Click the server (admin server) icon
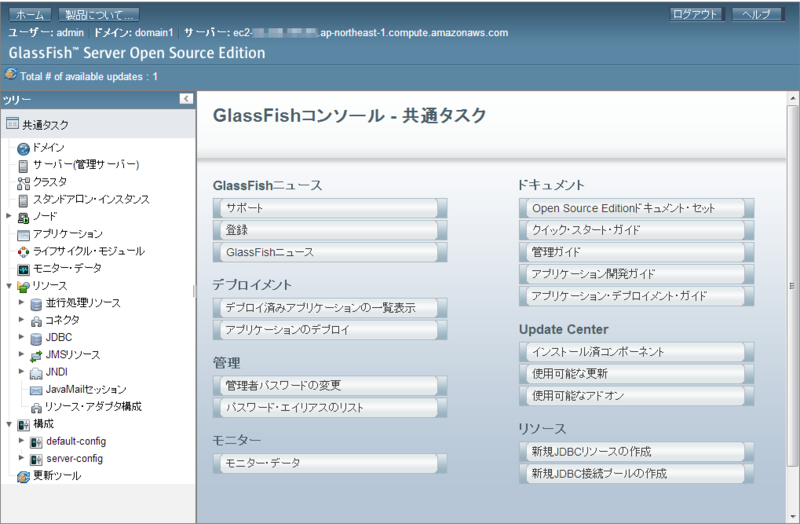The image size is (800, 524). point(23,166)
